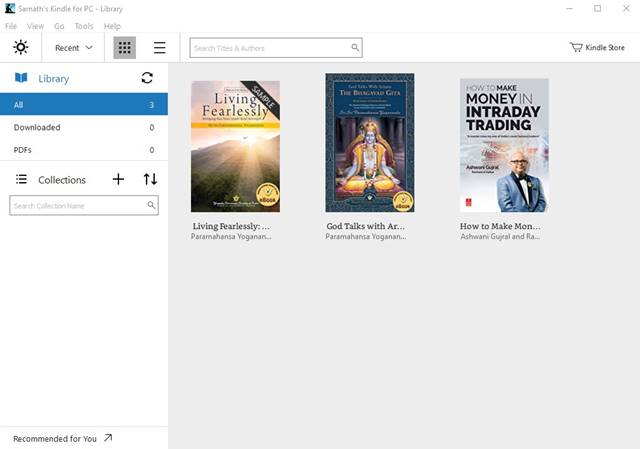Select the PDFs filter
640x449 pixels.
click(x=84, y=150)
